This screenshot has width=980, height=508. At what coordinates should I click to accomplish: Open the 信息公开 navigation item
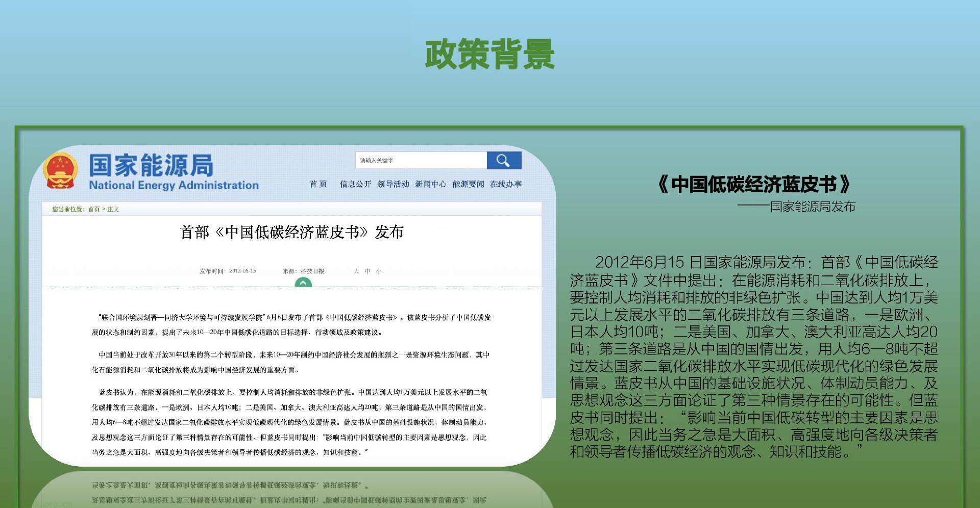(355, 184)
